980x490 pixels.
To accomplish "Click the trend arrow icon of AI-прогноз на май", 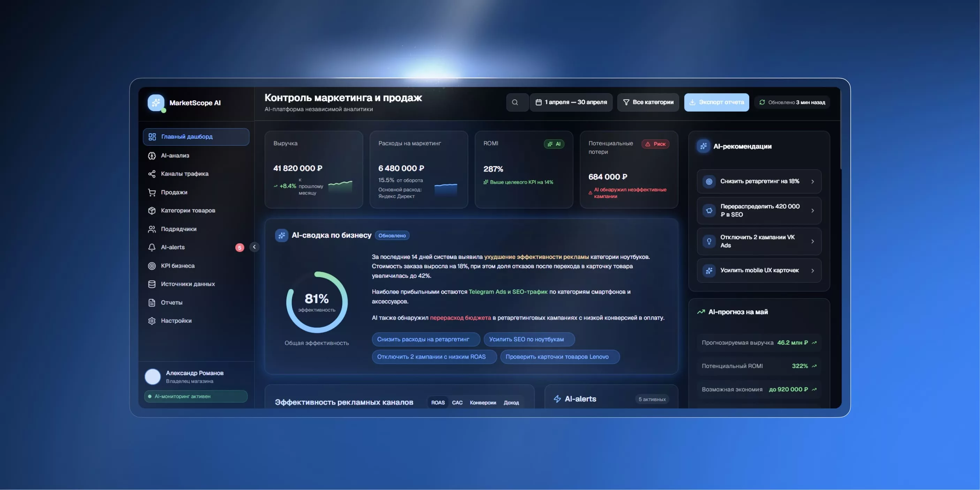I will coord(701,312).
